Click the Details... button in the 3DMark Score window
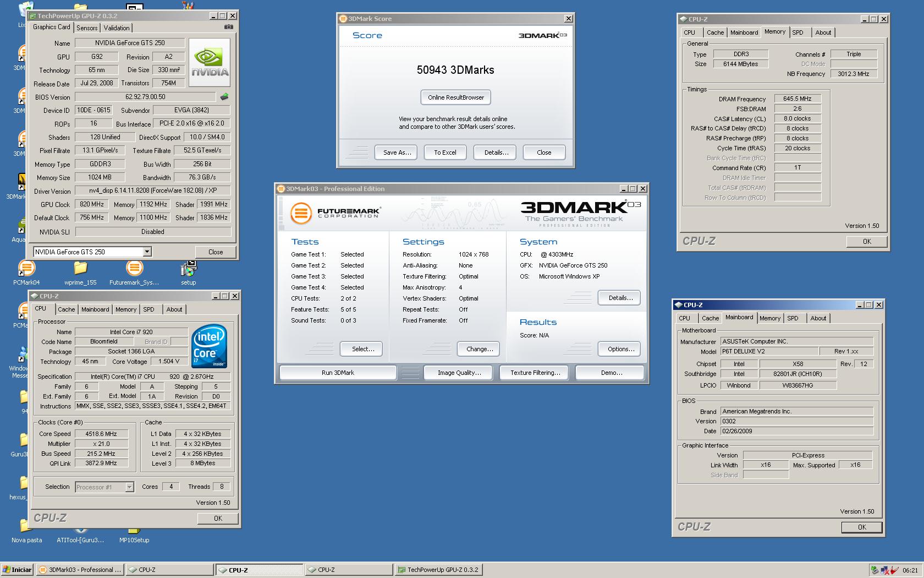 [496, 152]
